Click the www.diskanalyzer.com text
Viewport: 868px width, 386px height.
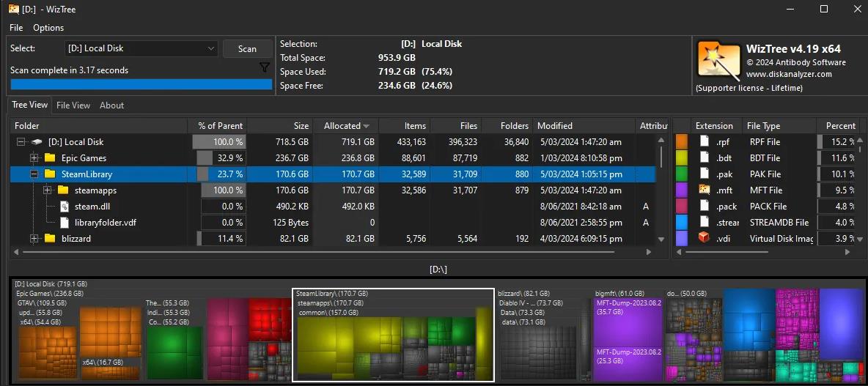pos(789,74)
